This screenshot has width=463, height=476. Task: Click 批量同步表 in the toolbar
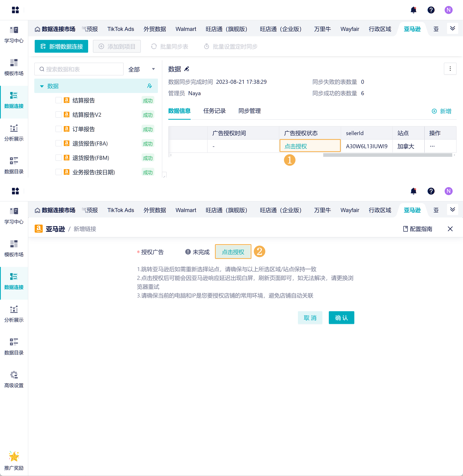(x=170, y=46)
